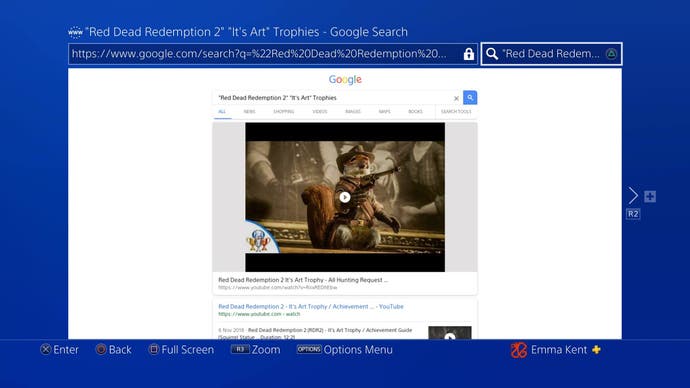
Task: Click the PlayStation Plus icon beside Emma Kent
Action: pos(596,350)
